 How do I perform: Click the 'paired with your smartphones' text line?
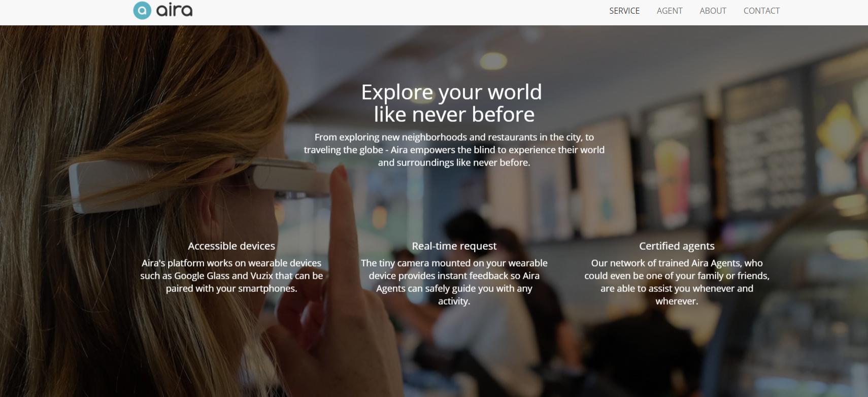point(231,288)
